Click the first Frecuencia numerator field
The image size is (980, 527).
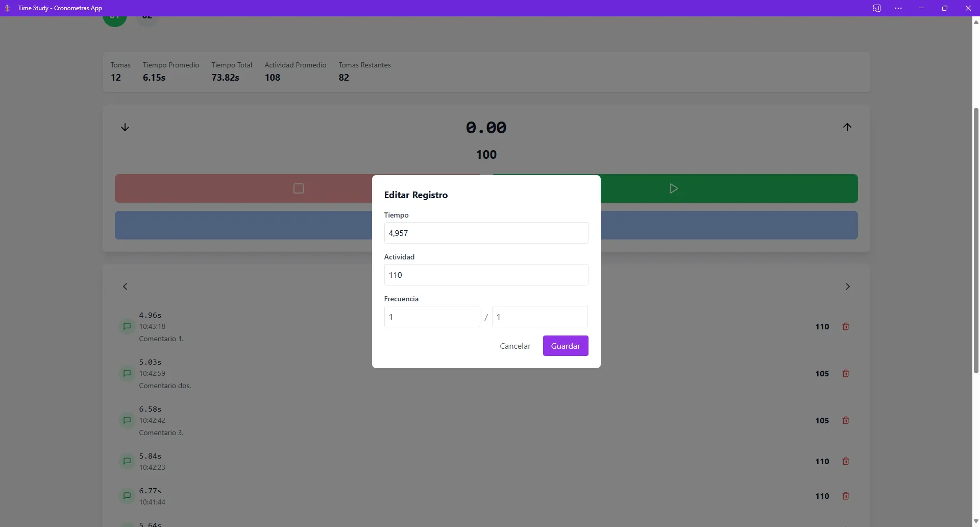tap(432, 317)
